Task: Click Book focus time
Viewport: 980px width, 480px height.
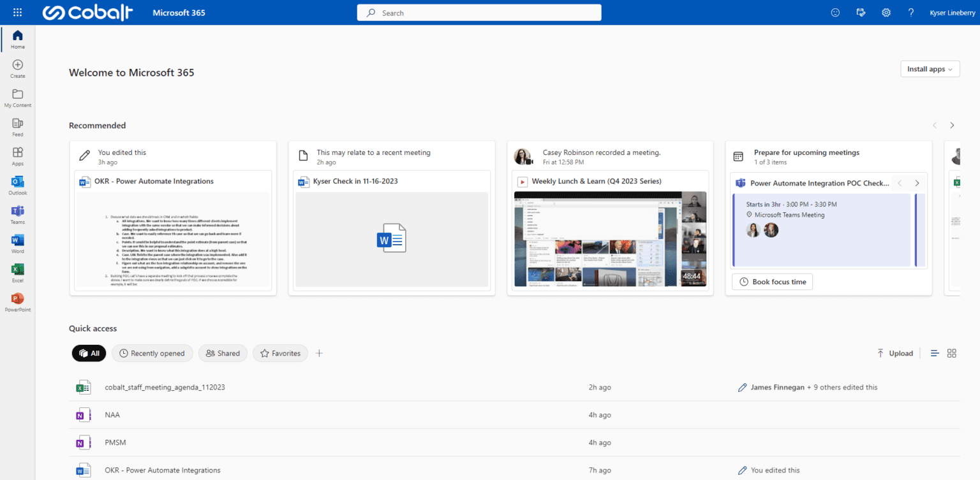Action: (772, 281)
